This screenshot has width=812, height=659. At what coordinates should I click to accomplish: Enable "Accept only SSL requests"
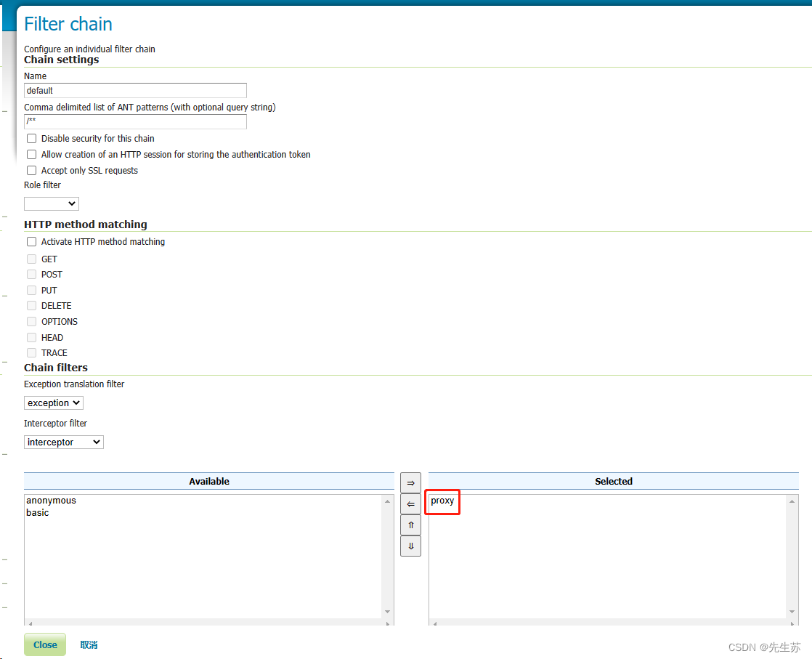31,170
